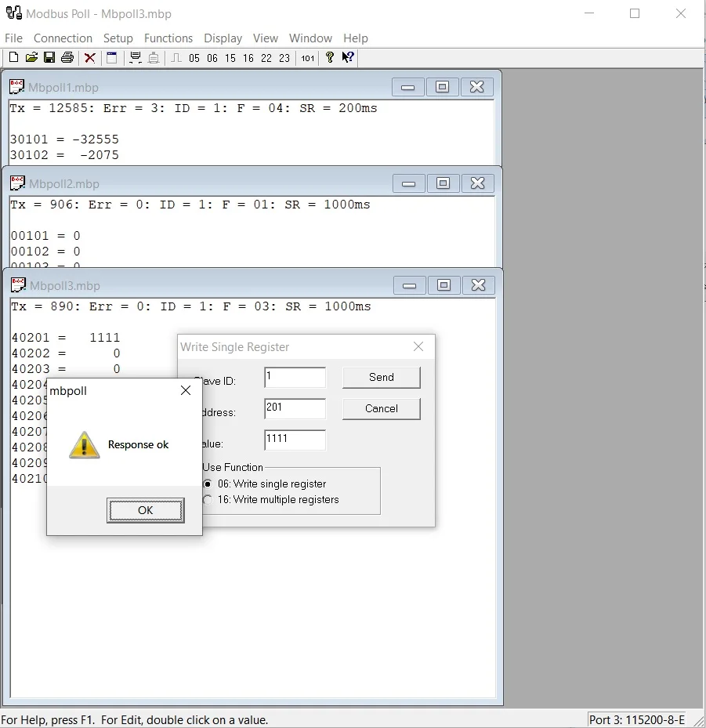Viewport: 706px width, 728px height.
Task: Close the Mbpoll3.mbp child window
Action: pyautogui.click(x=479, y=285)
